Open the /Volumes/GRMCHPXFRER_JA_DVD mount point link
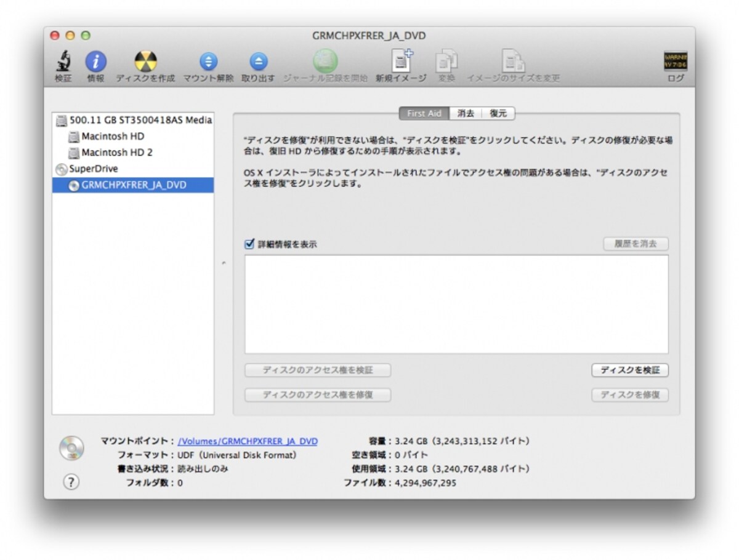This screenshot has height=560, width=739. point(248,441)
